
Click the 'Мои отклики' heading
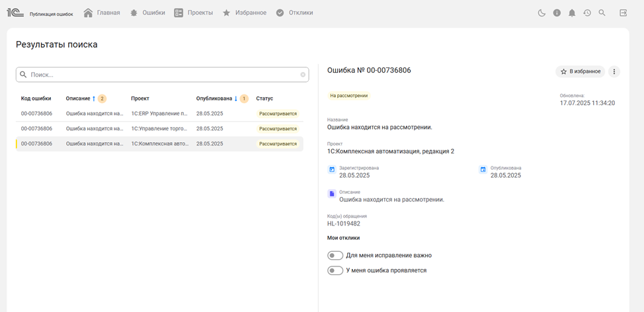343,238
